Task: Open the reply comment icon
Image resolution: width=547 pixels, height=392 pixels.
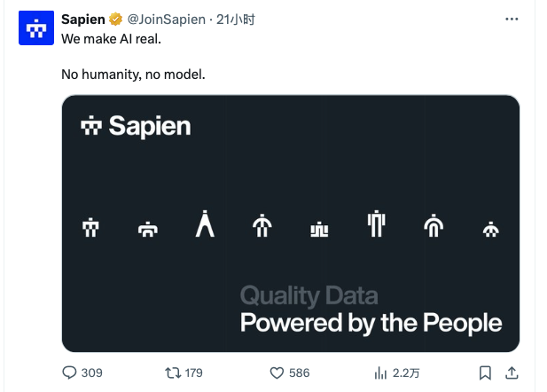Action: [69, 372]
